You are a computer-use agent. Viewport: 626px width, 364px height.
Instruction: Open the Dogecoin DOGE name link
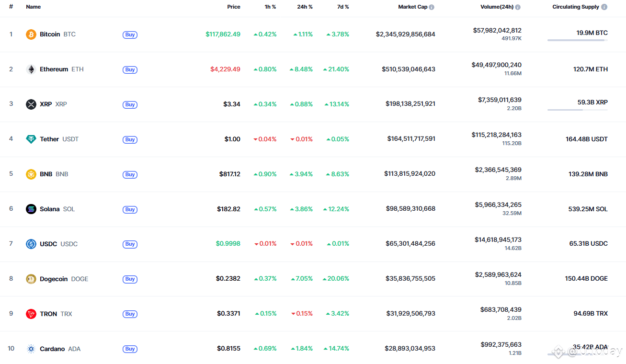pyautogui.click(x=64, y=279)
